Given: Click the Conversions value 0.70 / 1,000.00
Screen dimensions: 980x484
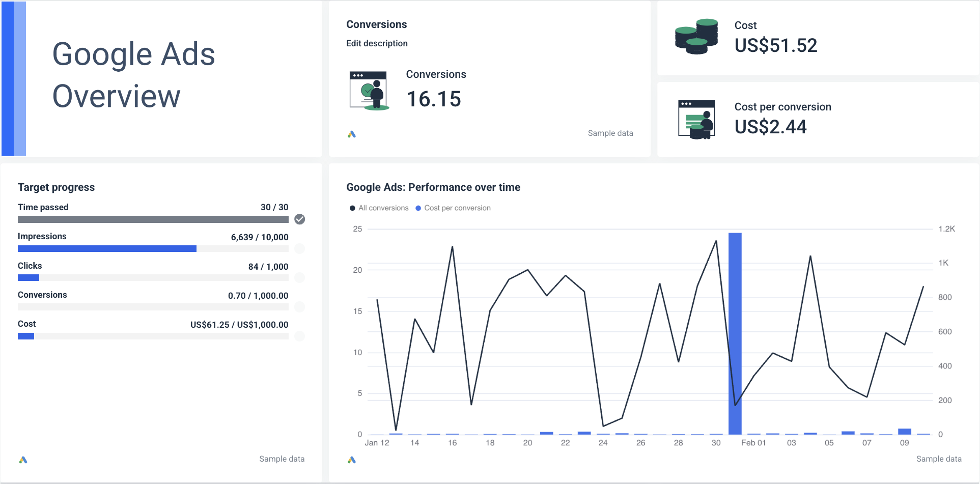Looking at the screenshot, I should coord(258,296).
